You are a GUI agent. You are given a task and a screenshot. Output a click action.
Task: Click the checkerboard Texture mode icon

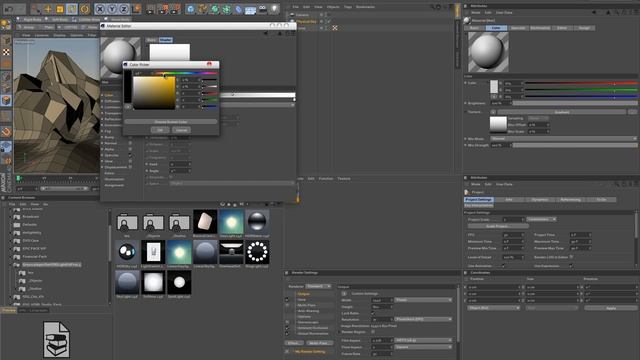pyautogui.click(x=6, y=52)
